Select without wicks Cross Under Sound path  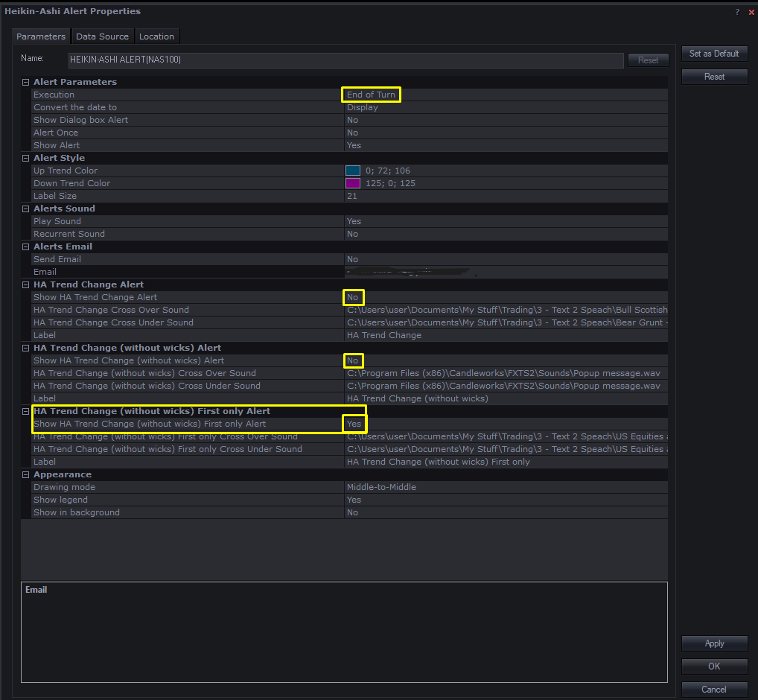(x=503, y=386)
